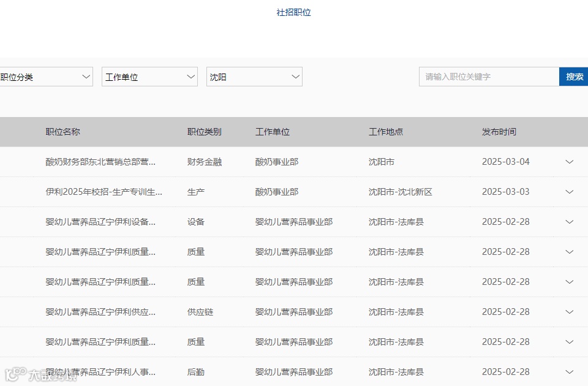The image size is (588, 386).
Task: Click 酸奶事业部 in the 生产 row
Action: click(x=277, y=192)
